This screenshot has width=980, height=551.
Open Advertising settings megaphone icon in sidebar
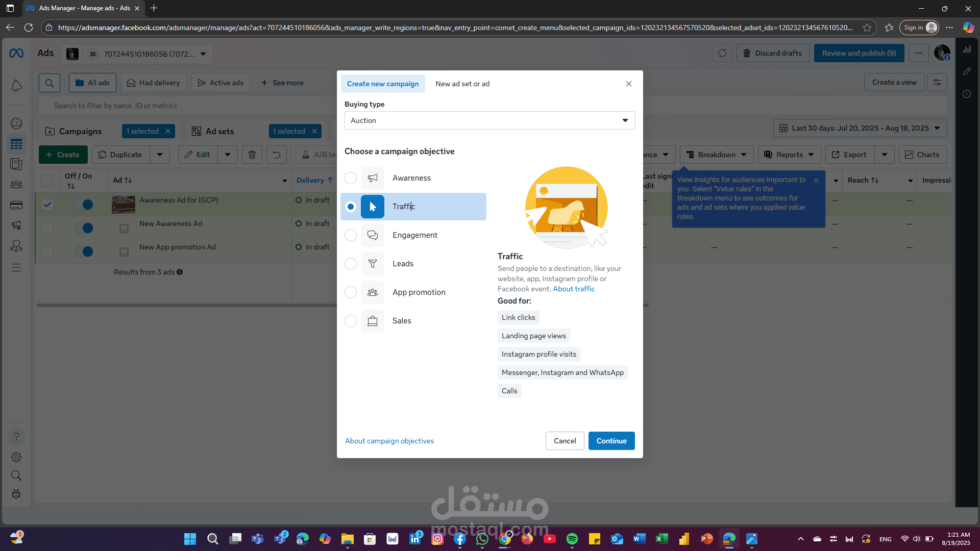(16, 225)
